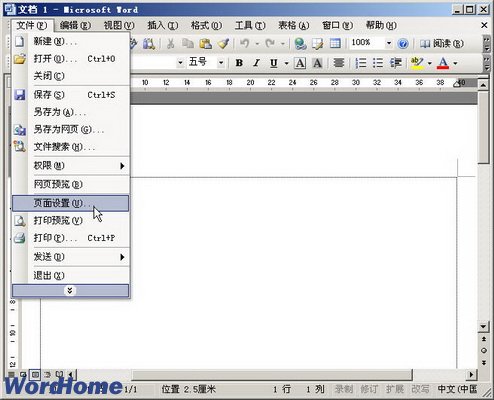Open the 格式(O) menu
Screen dimensions: 494x400
206,25
